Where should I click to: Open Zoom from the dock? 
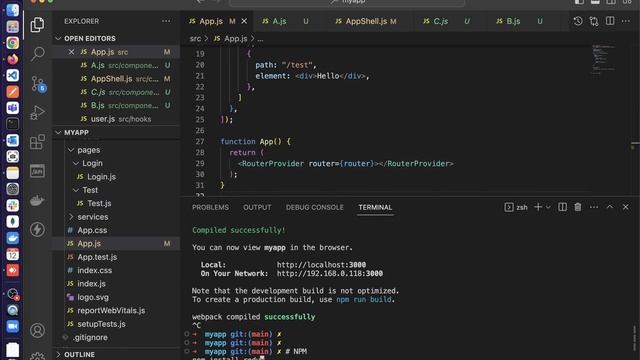click(x=12, y=327)
